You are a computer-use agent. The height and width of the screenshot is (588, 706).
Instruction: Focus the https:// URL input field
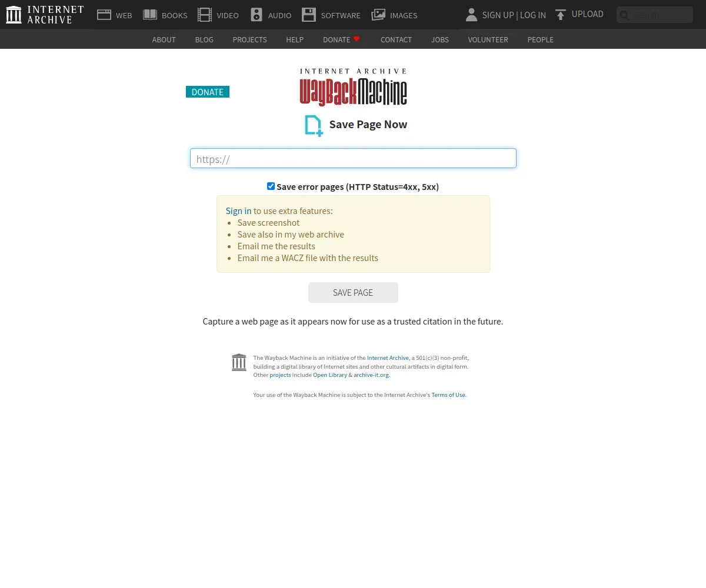click(353, 158)
